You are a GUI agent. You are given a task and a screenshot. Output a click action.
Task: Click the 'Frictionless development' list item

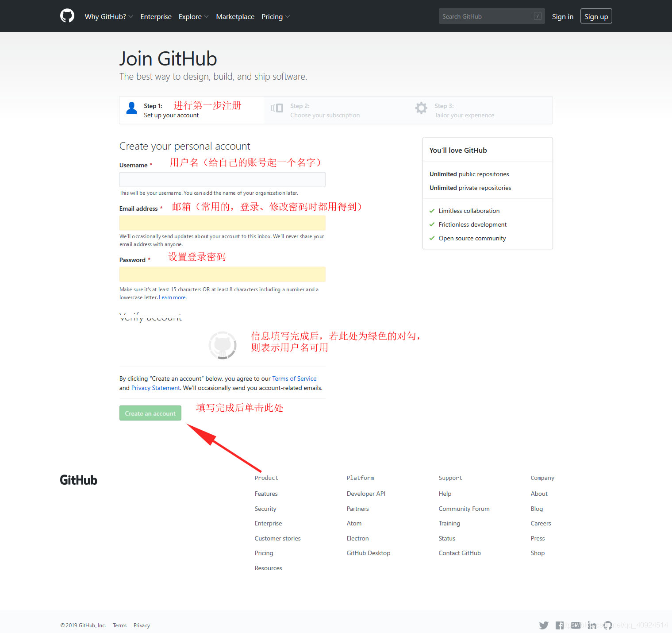(472, 224)
